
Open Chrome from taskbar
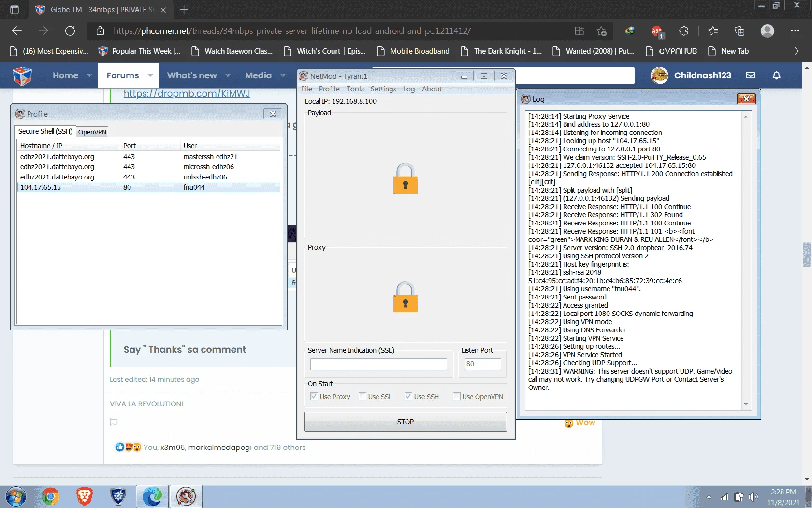click(x=50, y=497)
